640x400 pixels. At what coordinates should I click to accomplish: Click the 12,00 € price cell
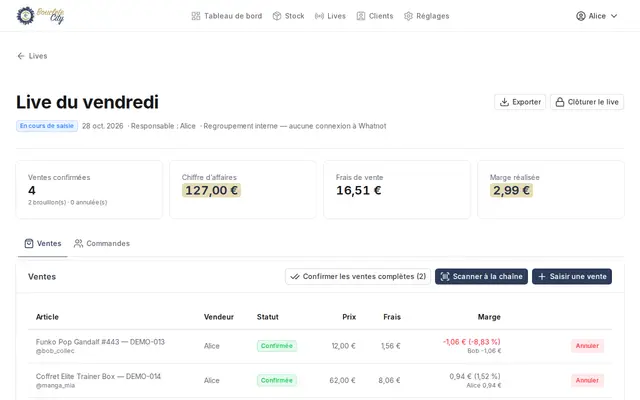pyautogui.click(x=343, y=346)
